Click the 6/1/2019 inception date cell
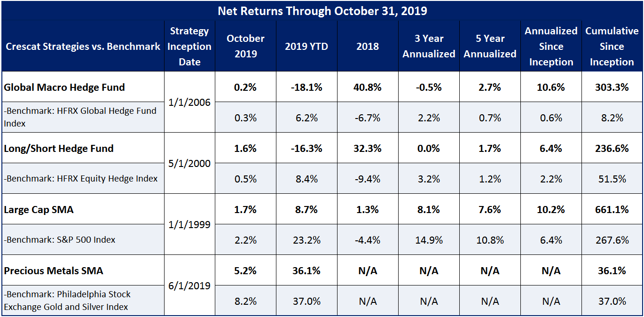Screen dimensions: 644x317 coord(190,285)
